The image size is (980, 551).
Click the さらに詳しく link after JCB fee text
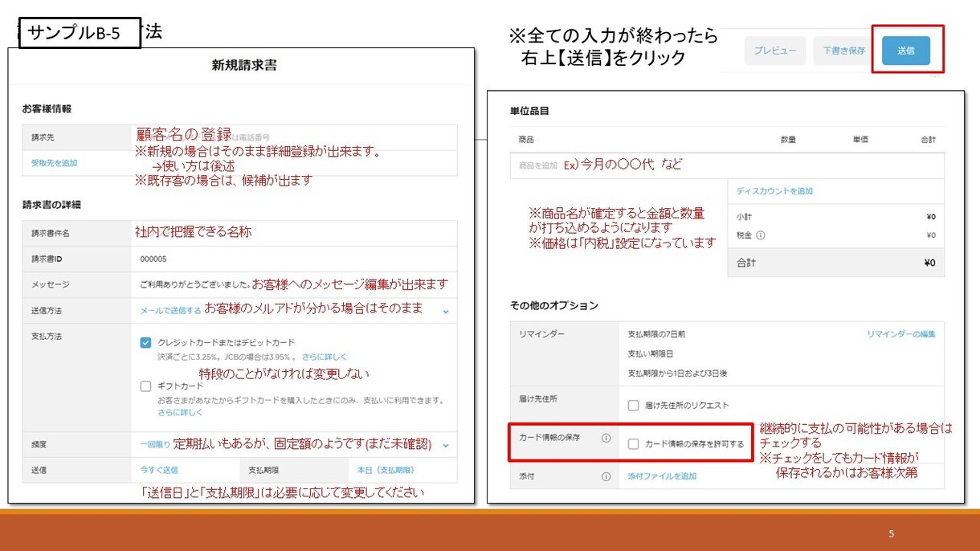point(325,357)
